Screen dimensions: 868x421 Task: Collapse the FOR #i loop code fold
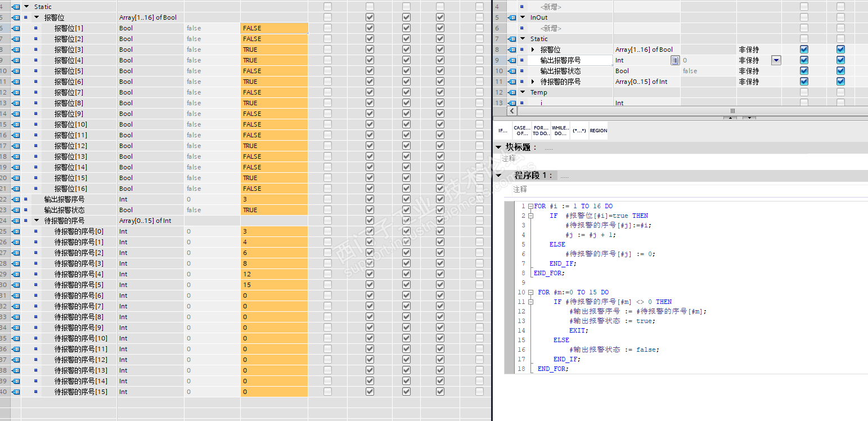click(530, 207)
